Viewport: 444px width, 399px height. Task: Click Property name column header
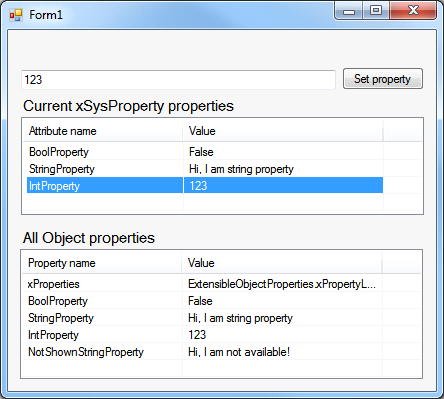tap(102, 263)
